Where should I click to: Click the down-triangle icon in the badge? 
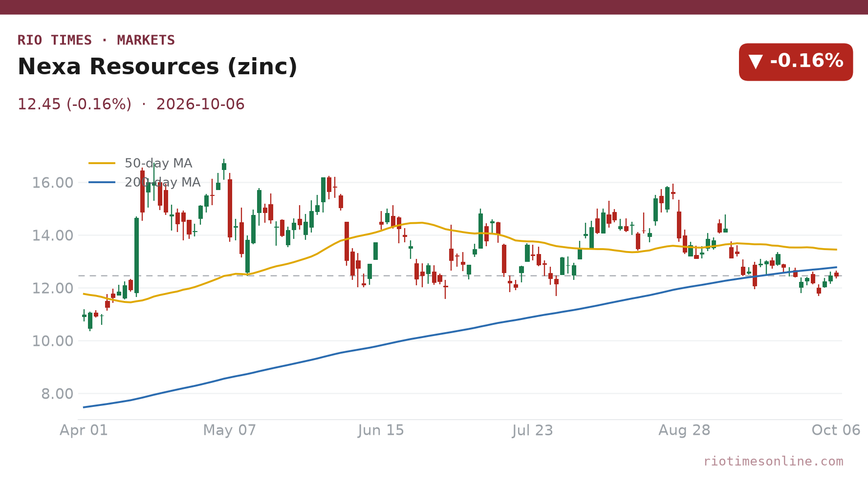tap(756, 62)
